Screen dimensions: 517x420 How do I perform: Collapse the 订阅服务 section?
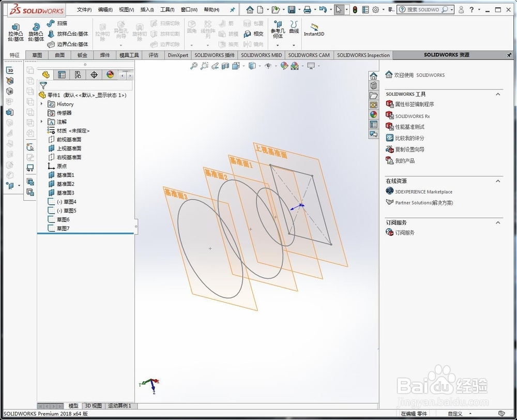pos(498,222)
